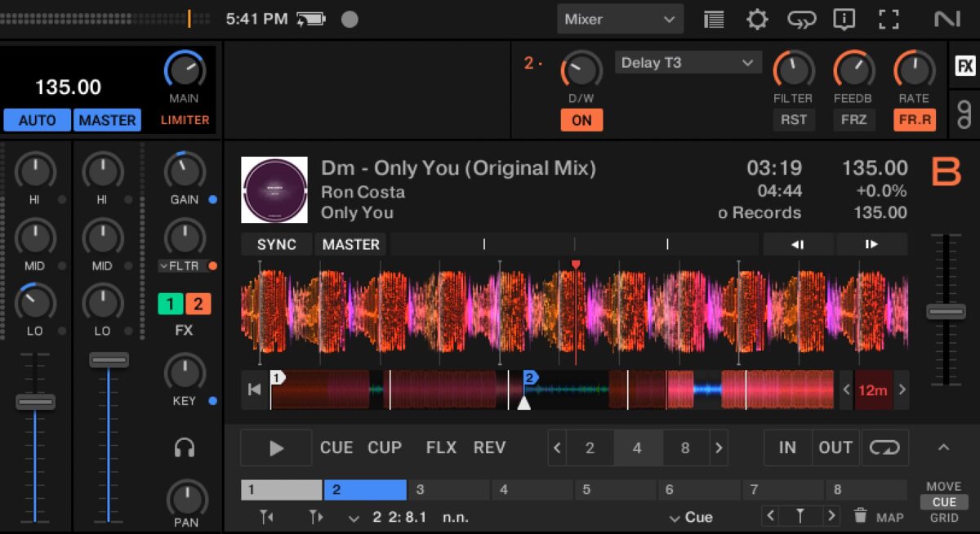Open the Preferences gear icon
Image resolution: width=980 pixels, height=534 pixels.
click(x=757, y=19)
